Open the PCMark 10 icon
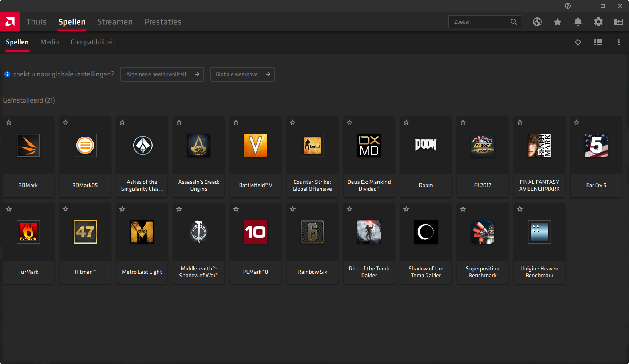 click(256, 232)
